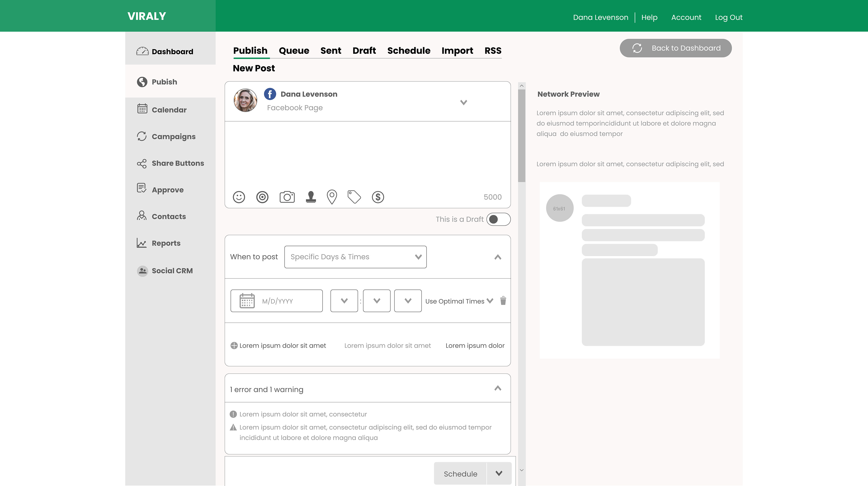
Task: Click the warning triangle icon
Action: [233, 428]
